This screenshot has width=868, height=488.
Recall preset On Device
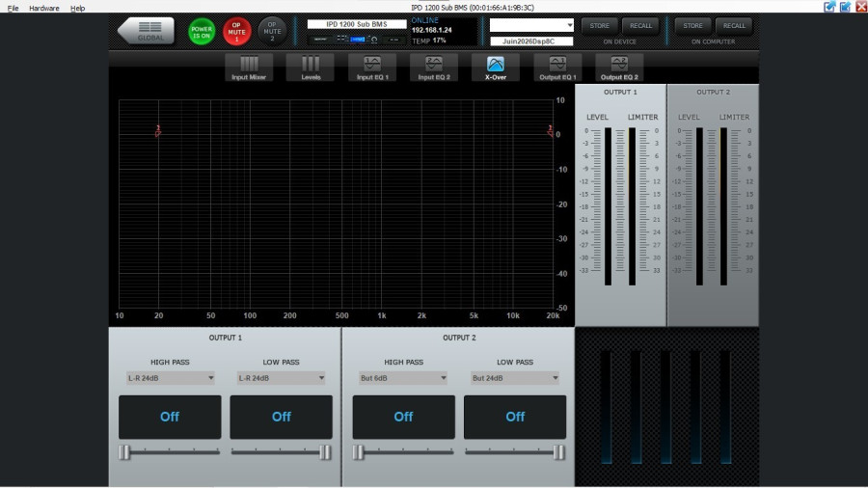click(x=641, y=26)
